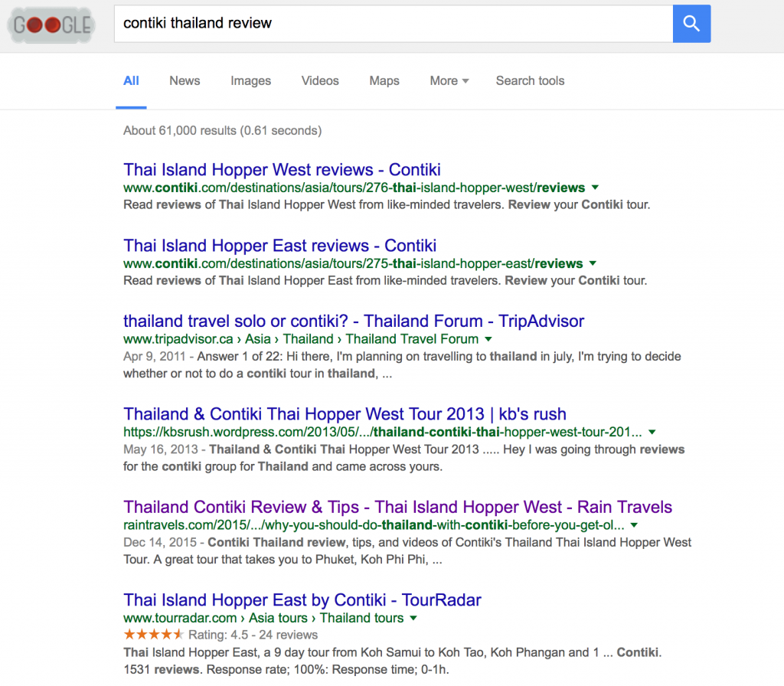
Task: Focus the search box containing contiki thailand review
Action: [x=394, y=24]
